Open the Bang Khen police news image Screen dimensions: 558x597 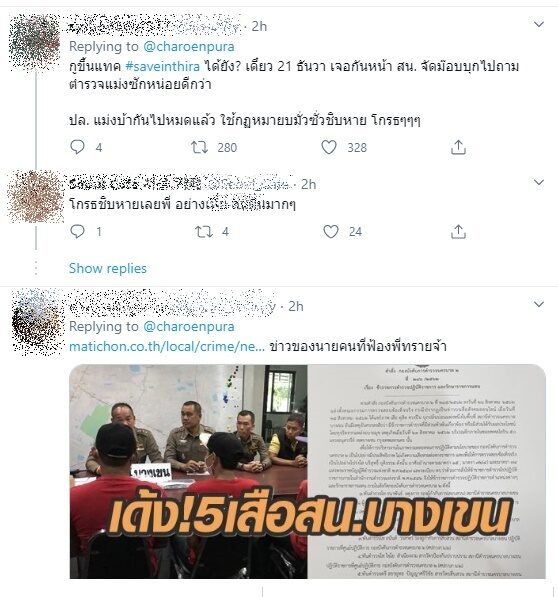tap(308, 471)
